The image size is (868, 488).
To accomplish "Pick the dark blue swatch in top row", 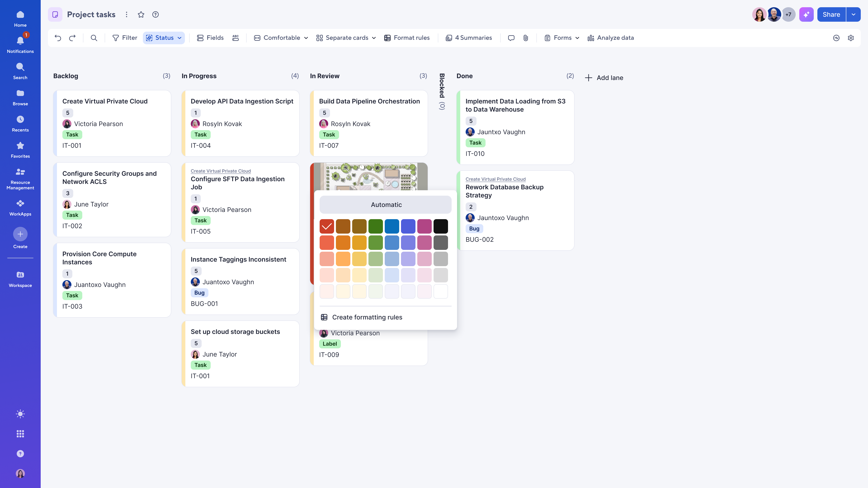I will 392,226.
